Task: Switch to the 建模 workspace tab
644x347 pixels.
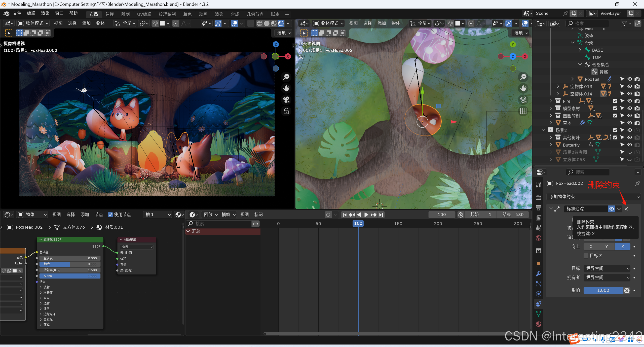Action: [109, 14]
